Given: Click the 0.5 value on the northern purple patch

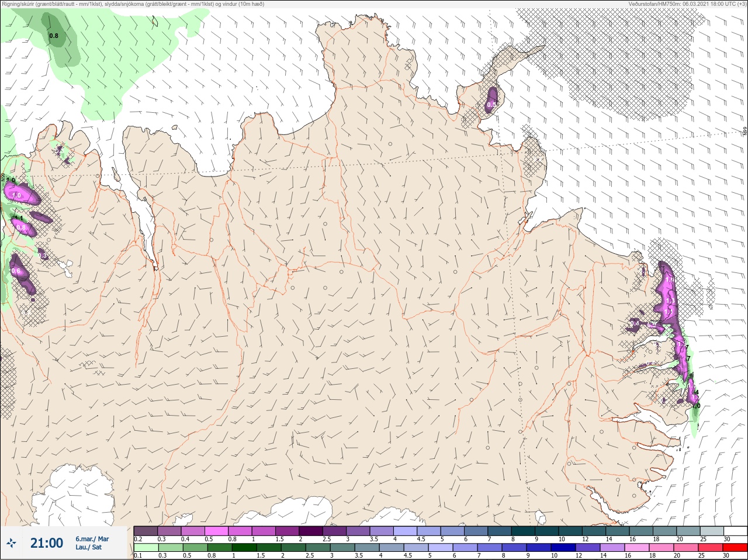Looking at the screenshot, I should point(492,105).
